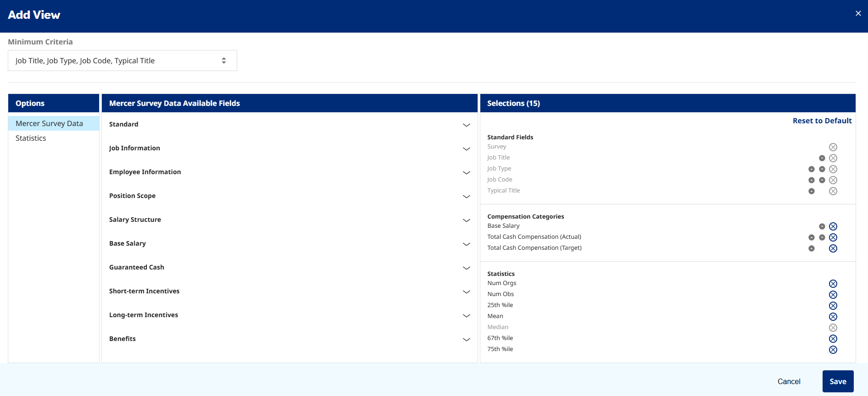Select Mercer Survey Data option

(x=49, y=123)
